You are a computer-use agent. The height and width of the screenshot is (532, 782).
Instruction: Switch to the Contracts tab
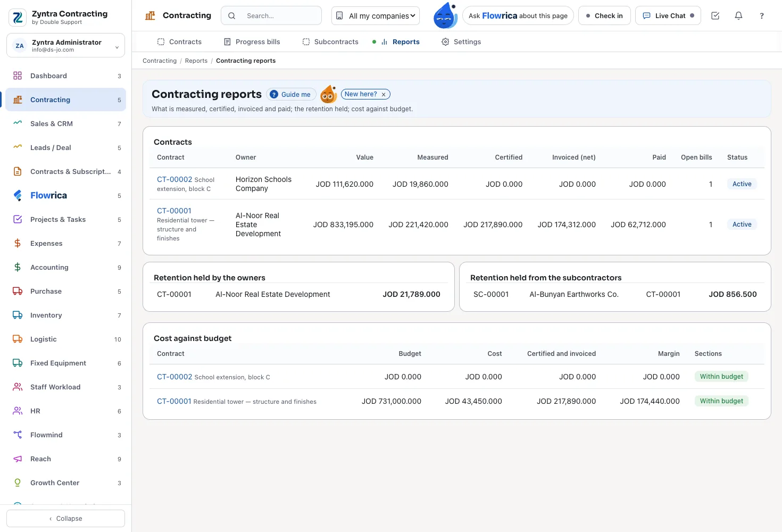click(179, 41)
